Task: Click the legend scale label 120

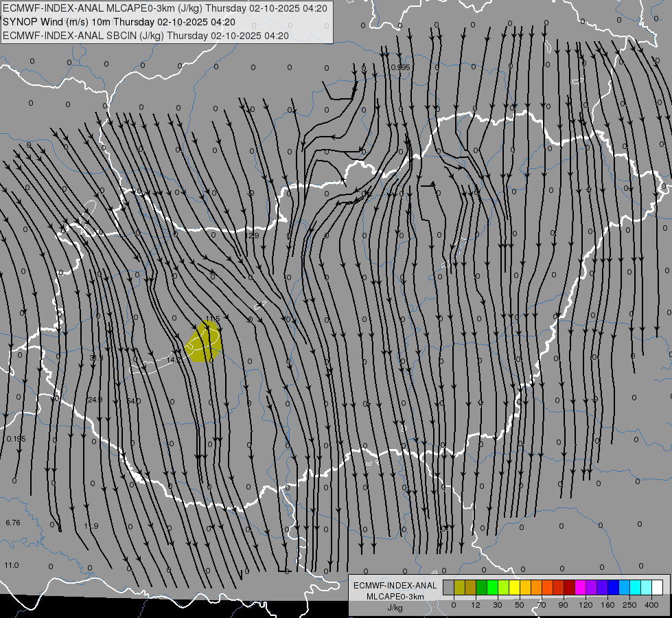Action: click(x=586, y=605)
